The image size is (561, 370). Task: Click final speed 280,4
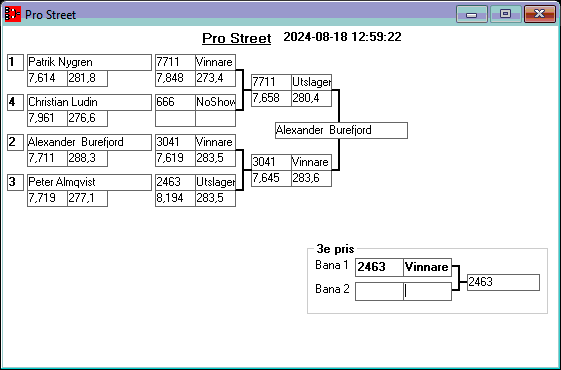click(311, 98)
